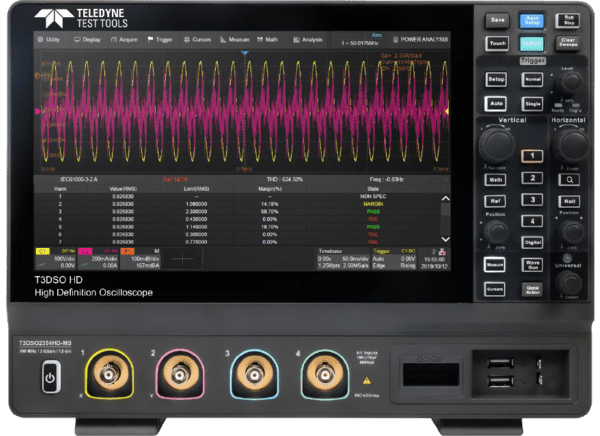Viewport: 600px width, 436px height.
Task: Push the front-panel hardware Cursors button
Action: (495, 289)
